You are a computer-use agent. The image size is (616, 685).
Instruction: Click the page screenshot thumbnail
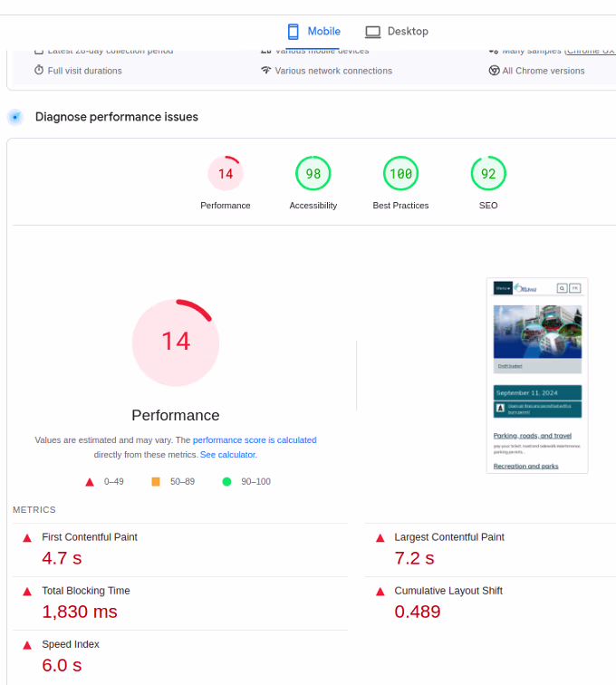point(537,376)
